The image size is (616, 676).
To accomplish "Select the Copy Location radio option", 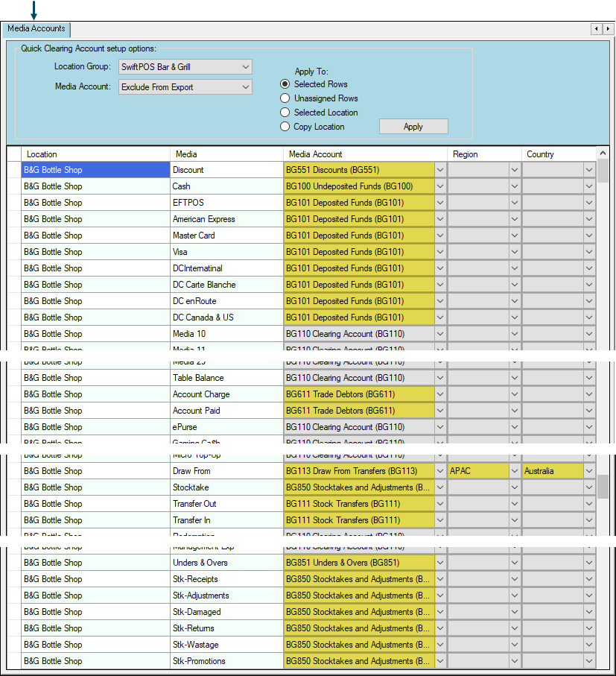I will pos(312,127).
